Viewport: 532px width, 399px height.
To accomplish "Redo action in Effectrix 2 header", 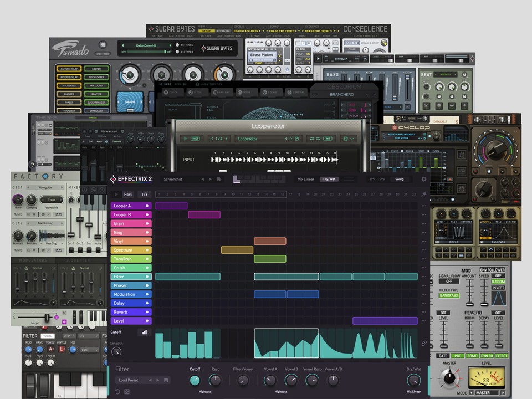I will 382,179.
